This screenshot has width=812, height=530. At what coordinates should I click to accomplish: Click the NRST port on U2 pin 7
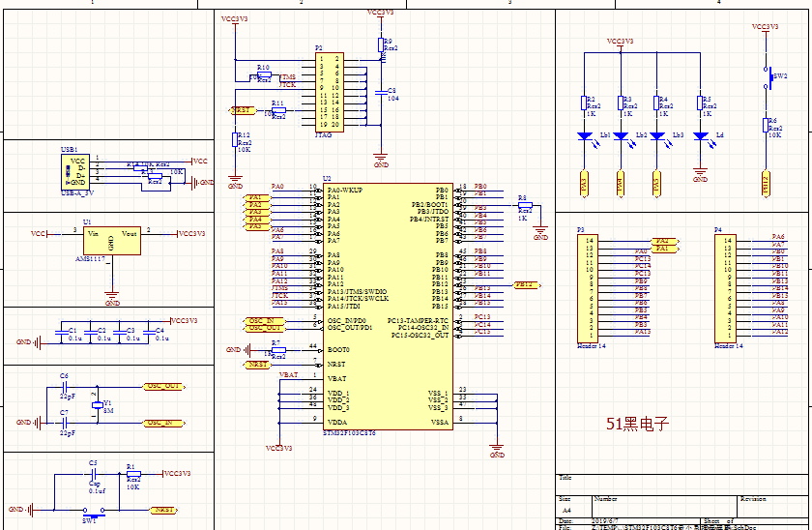pos(257,365)
